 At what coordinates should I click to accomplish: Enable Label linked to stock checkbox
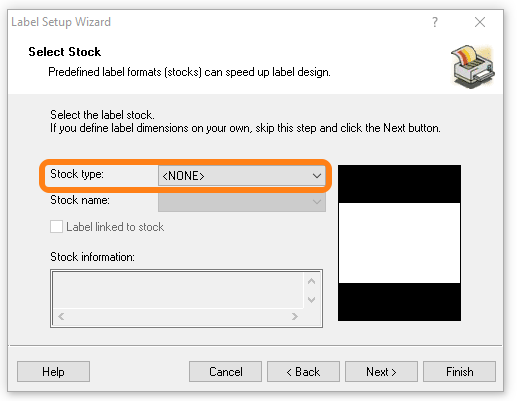(56, 227)
